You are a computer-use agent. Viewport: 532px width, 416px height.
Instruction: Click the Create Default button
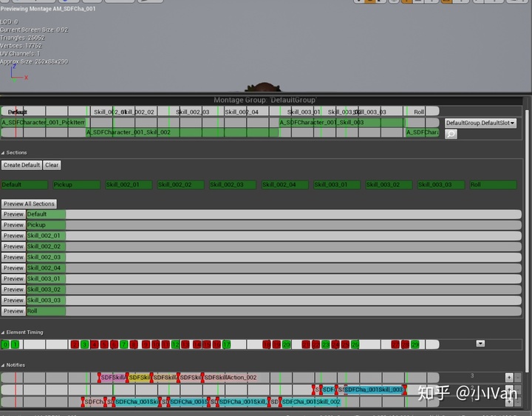pos(21,165)
